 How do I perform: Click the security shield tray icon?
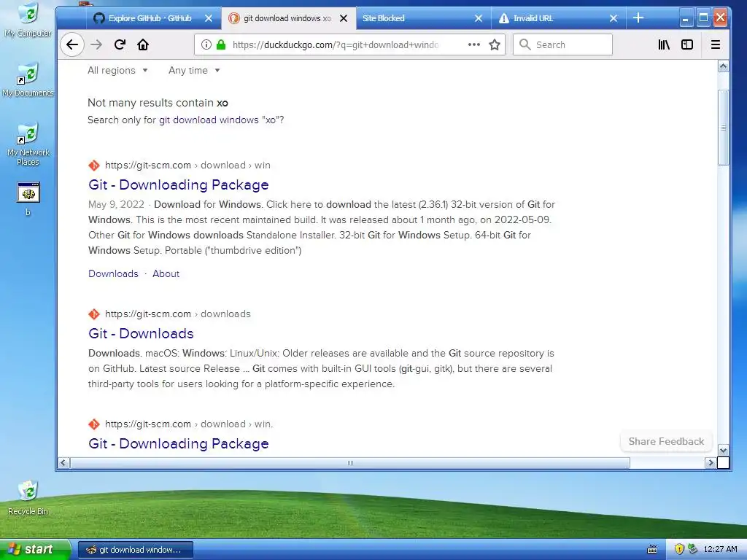click(679, 549)
